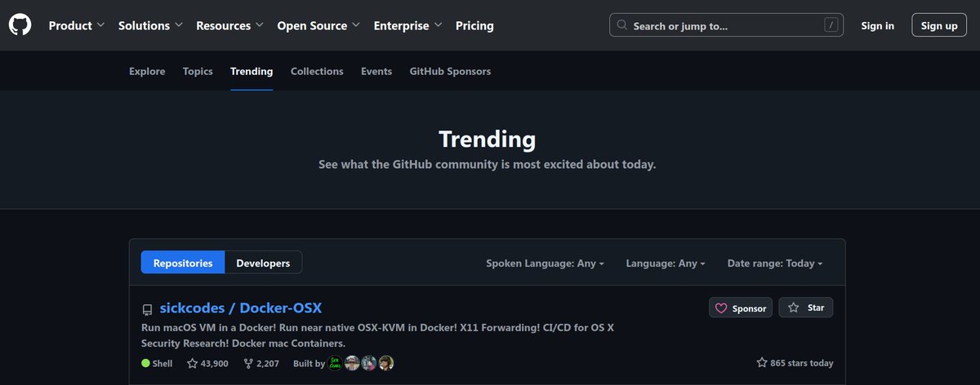Open the second contributor avatar in Built by
Image resolution: width=980 pixels, height=385 pixels.
point(353,363)
